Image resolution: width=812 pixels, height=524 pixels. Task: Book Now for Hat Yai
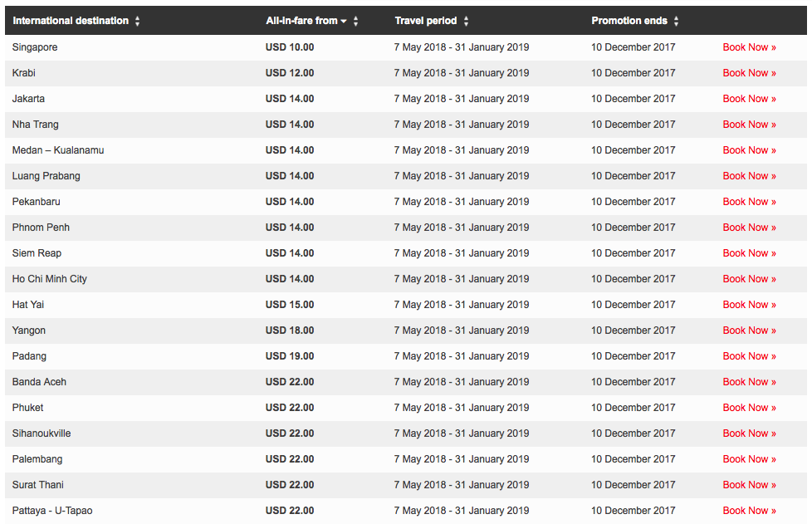[750, 305]
